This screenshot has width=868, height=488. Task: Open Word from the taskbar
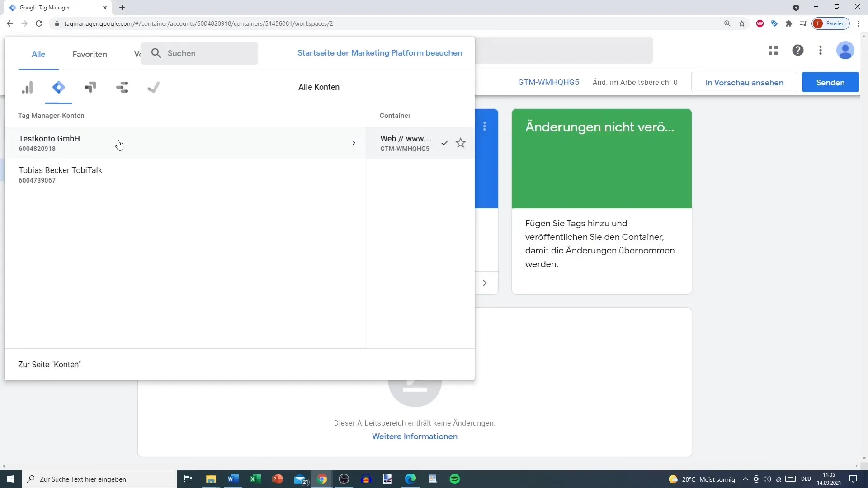tap(233, 479)
